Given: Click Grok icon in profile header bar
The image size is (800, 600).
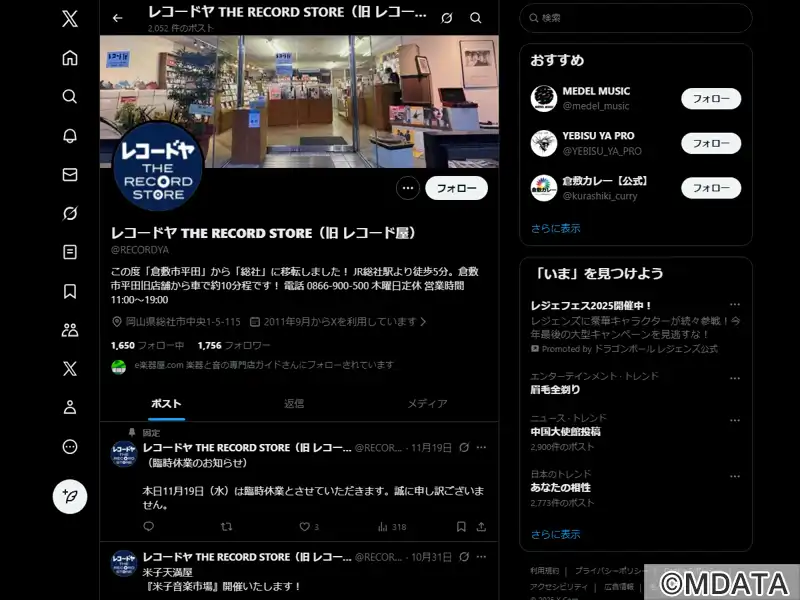Looking at the screenshot, I should (x=447, y=18).
